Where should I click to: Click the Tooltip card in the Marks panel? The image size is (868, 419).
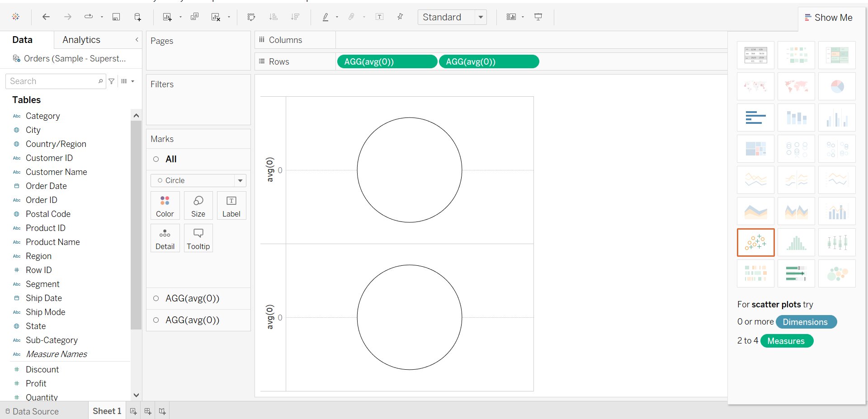(x=198, y=238)
